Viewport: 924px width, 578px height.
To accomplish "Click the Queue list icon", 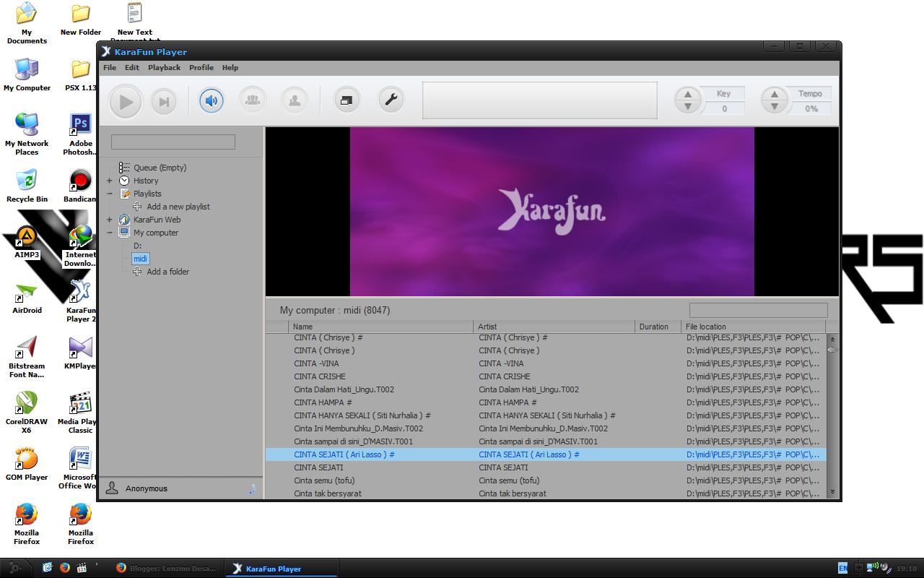I will pos(124,168).
